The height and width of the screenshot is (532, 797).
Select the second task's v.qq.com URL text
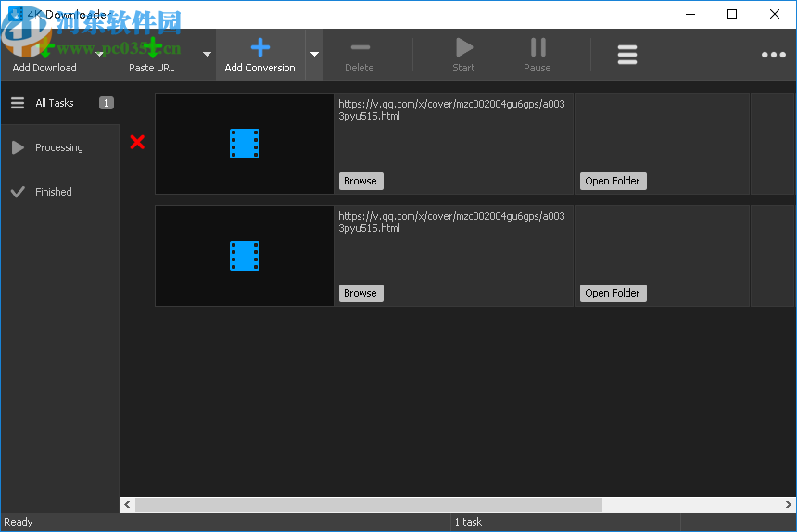pyautogui.click(x=451, y=222)
